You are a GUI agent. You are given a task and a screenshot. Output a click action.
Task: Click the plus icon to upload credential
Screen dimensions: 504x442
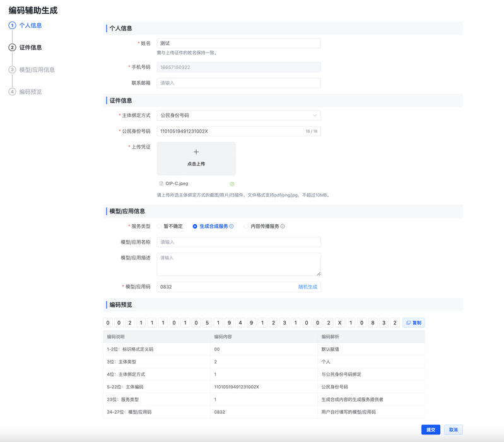click(x=196, y=152)
